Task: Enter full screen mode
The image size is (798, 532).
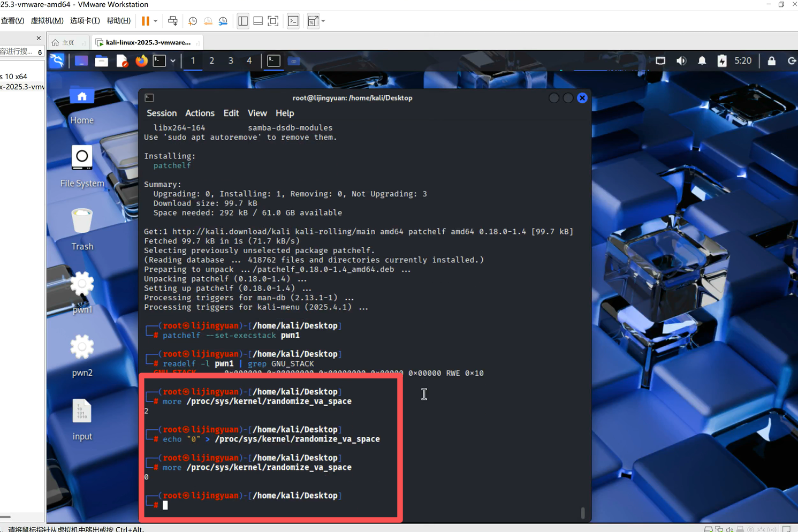Action: (273, 21)
